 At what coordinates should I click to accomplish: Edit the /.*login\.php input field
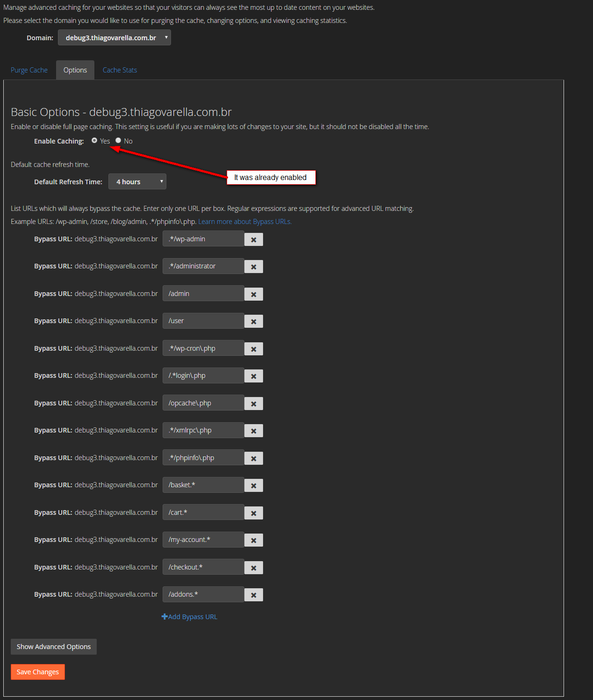[x=203, y=375]
